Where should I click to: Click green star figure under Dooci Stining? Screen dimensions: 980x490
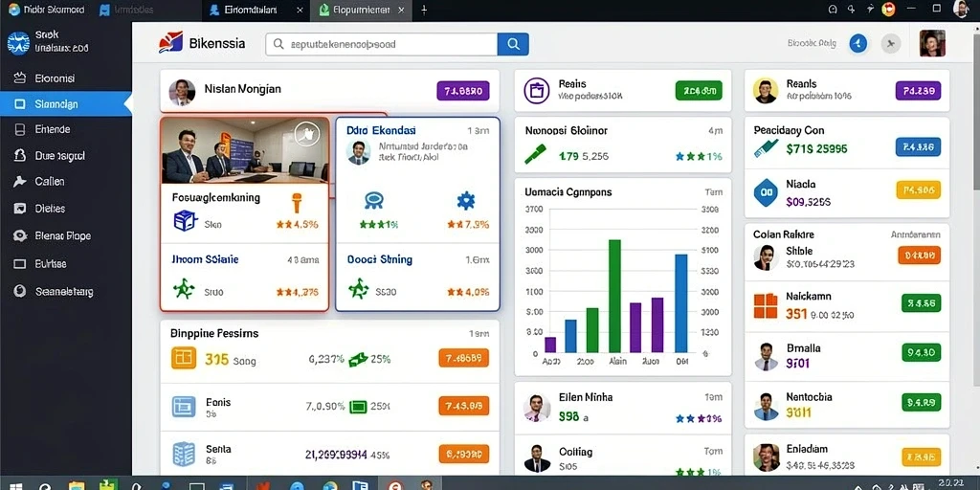point(359,289)
